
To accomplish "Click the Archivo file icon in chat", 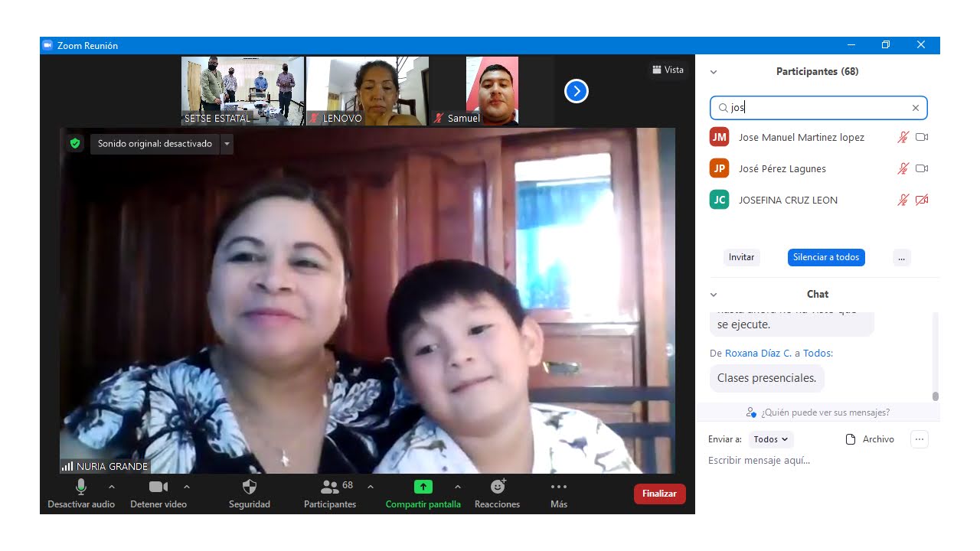I will coord(850,439).
